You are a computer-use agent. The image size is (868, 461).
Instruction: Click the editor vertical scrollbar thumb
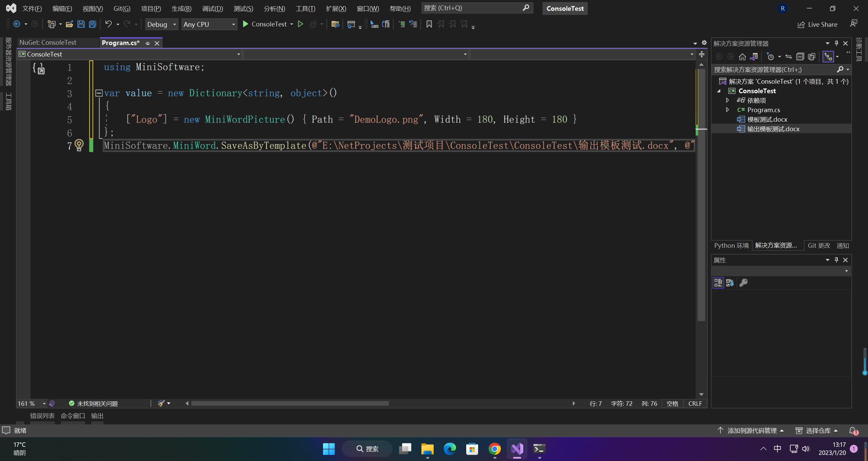click(701, 195)
